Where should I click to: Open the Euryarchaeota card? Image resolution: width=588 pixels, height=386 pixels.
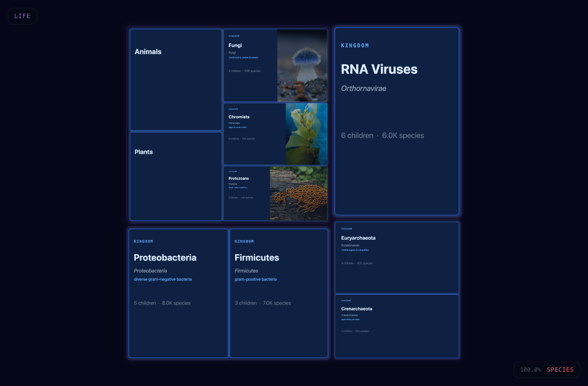click(x=396, y=274)
